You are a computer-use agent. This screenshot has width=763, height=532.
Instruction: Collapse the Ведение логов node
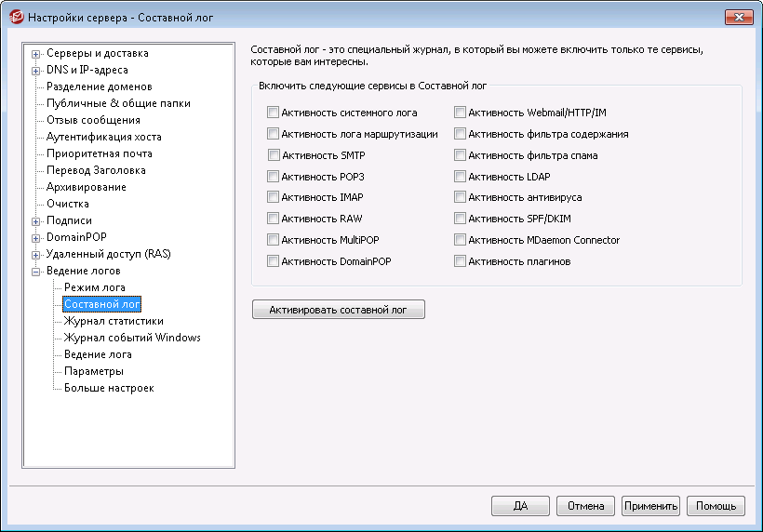point(35,272)
